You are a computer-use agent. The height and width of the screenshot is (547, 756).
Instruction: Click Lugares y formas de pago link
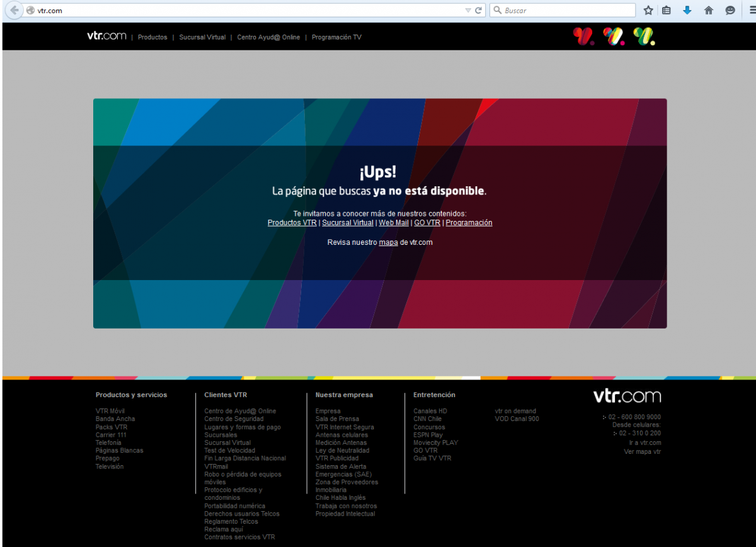click(x=243, y=427)
